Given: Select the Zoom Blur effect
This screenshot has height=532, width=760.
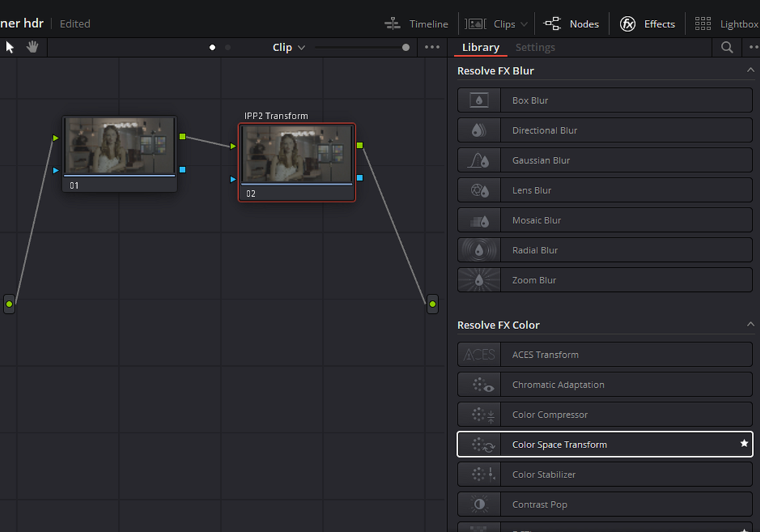Looking at the screenshot, I should (x=605, y=281).
